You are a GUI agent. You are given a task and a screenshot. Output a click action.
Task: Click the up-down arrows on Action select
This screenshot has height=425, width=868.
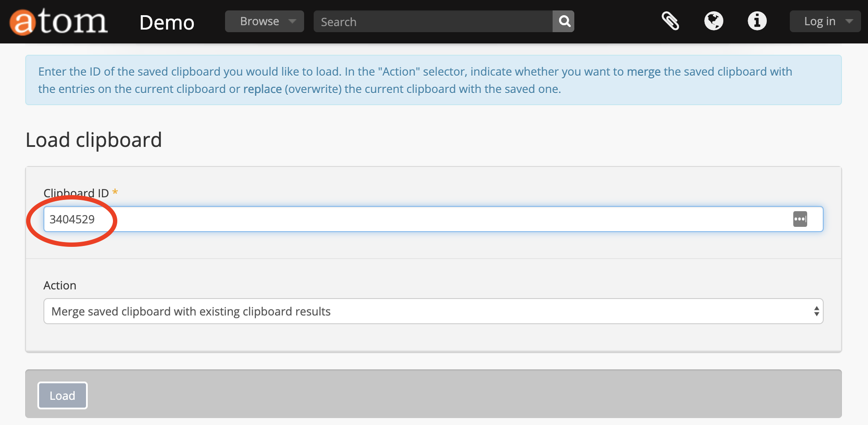(x=816, y=311)
